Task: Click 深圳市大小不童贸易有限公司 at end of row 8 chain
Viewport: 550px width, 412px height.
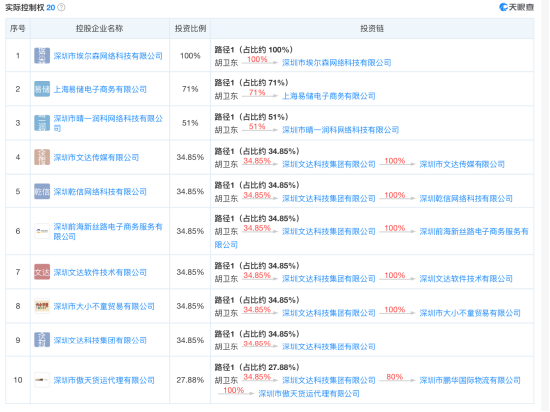Action: 470,313
